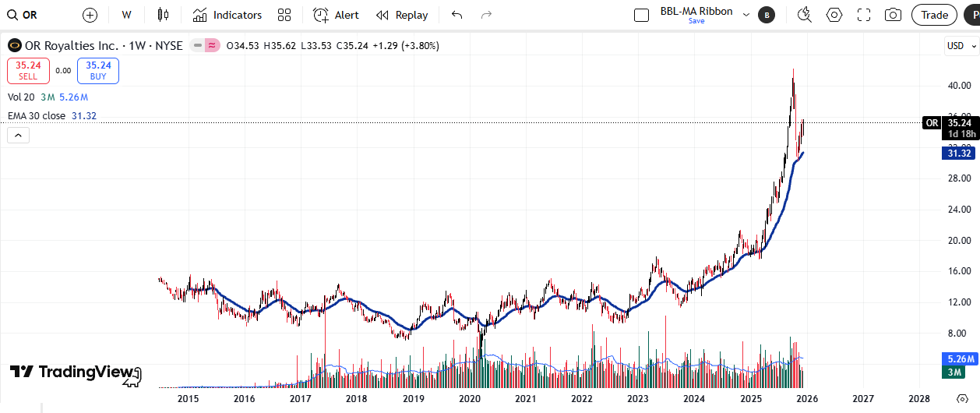The height and width of the screenshot is (413, 980).
Task: Toggle the gray dash market status indicator
Action: [x=198, y=46]
